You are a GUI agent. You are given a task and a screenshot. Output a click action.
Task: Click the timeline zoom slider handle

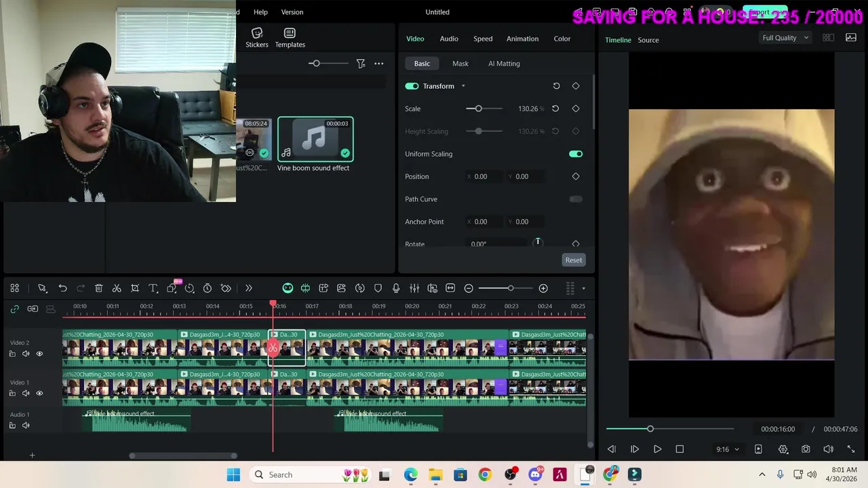pos(511,288)
